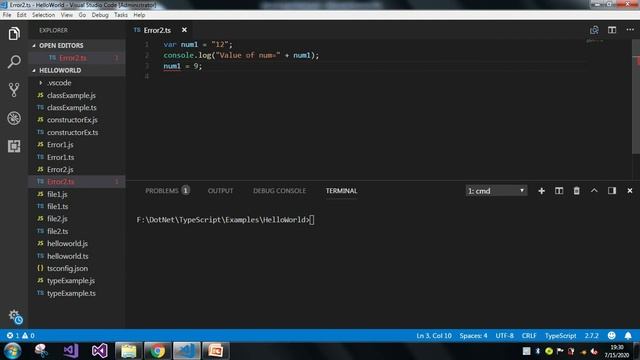Open helloworld.ts file
This screenshot has height=360, width=640.
(x=77, y=256)
